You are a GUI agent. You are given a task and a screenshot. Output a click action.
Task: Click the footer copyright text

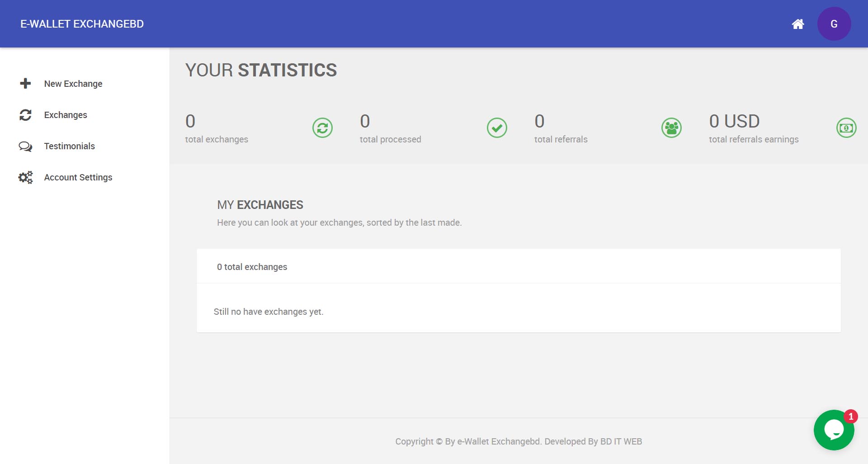click(x=518, y=441)
